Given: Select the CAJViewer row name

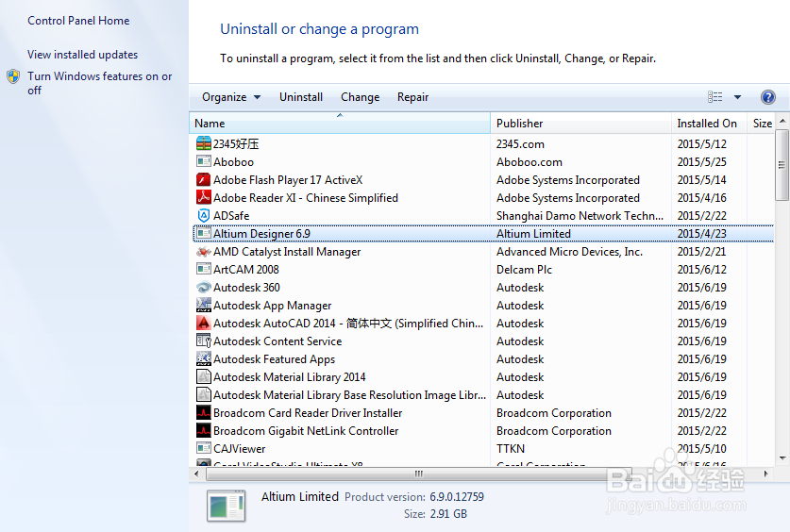Looking at the screenshot, I should pyautogui.click(x=240, y=449).
